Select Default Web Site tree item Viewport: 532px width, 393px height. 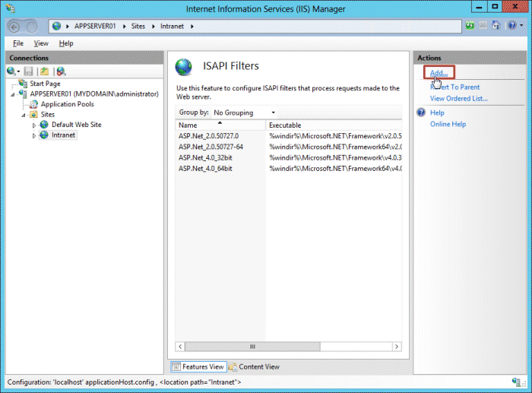[x=76, y=125]
